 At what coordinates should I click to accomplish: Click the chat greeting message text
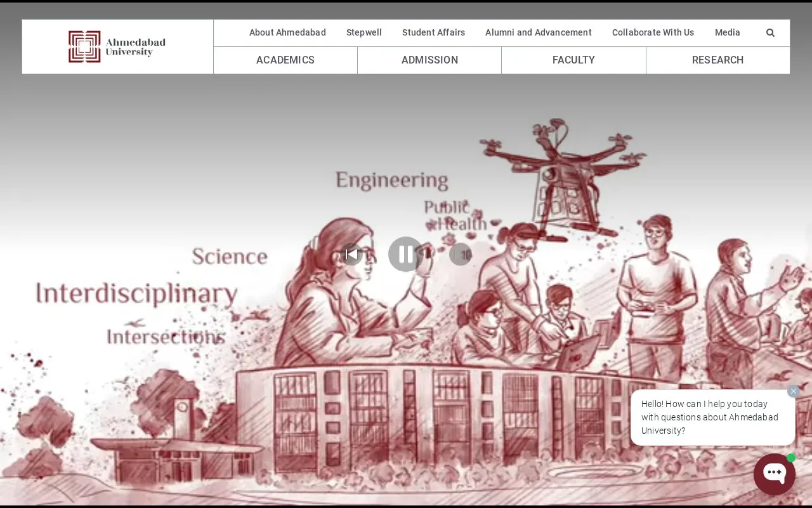[710, 417]
